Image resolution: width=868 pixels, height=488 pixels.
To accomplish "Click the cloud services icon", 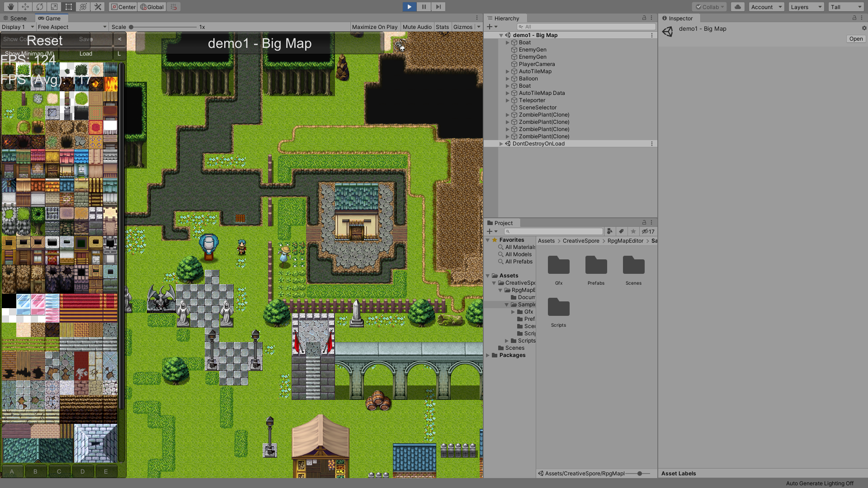I will (738, 7).
